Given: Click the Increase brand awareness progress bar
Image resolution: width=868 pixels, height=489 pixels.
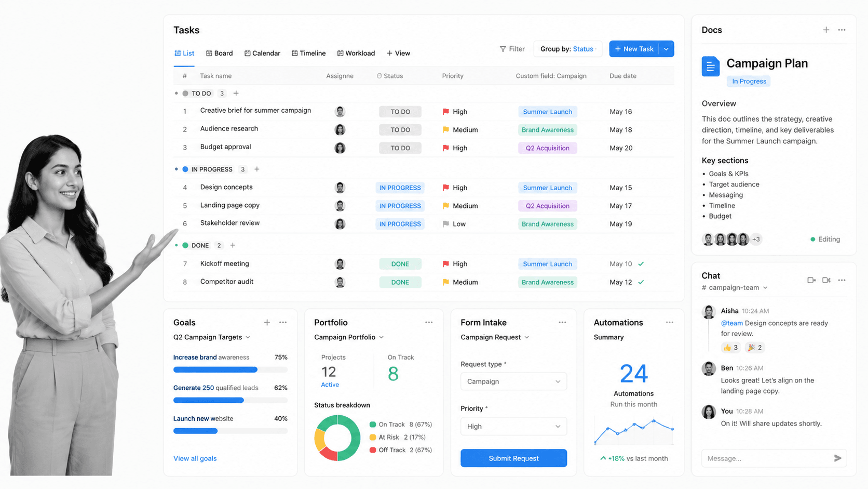Looking at the screenshot, I should tap(230, 369).
